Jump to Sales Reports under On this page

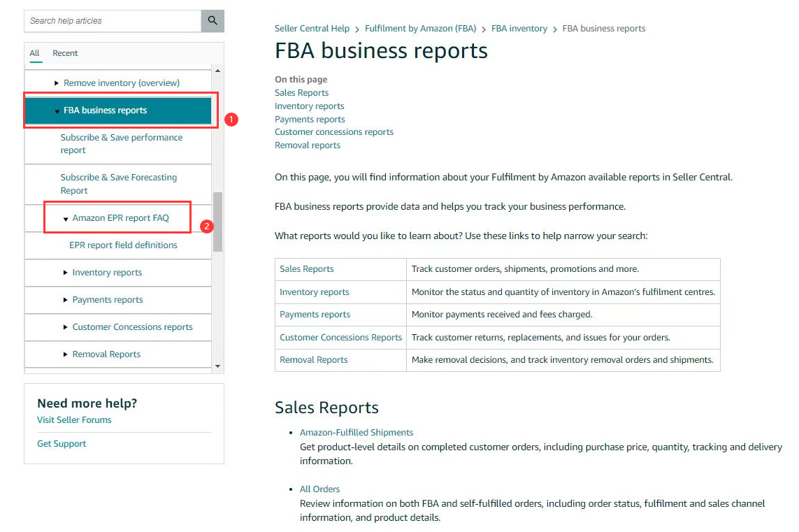pyautogui.click(x=302, y=93)
